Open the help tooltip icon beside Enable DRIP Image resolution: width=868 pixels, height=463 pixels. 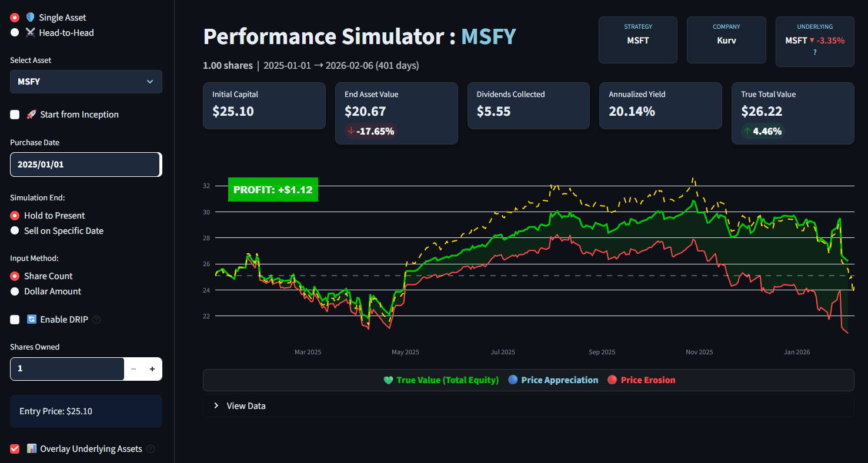pos(97,320)
